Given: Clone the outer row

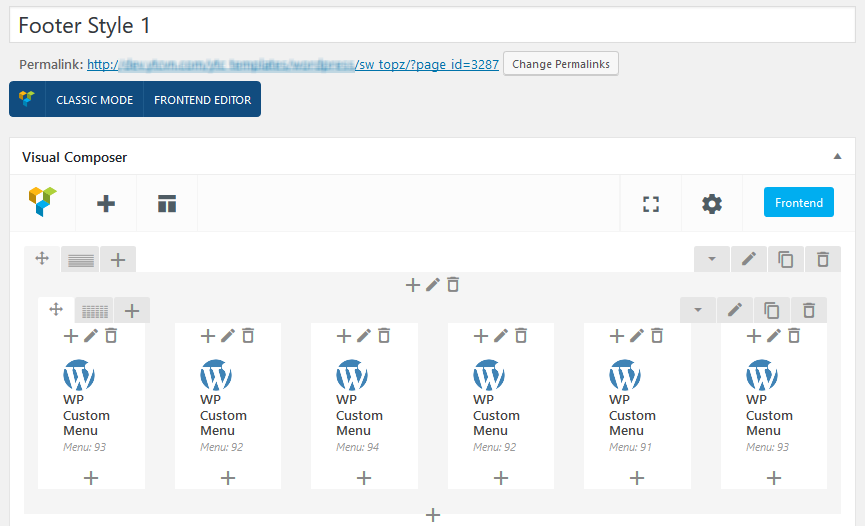Looking at the screenshot, I should pyautogui.click(x=786, y=259).
